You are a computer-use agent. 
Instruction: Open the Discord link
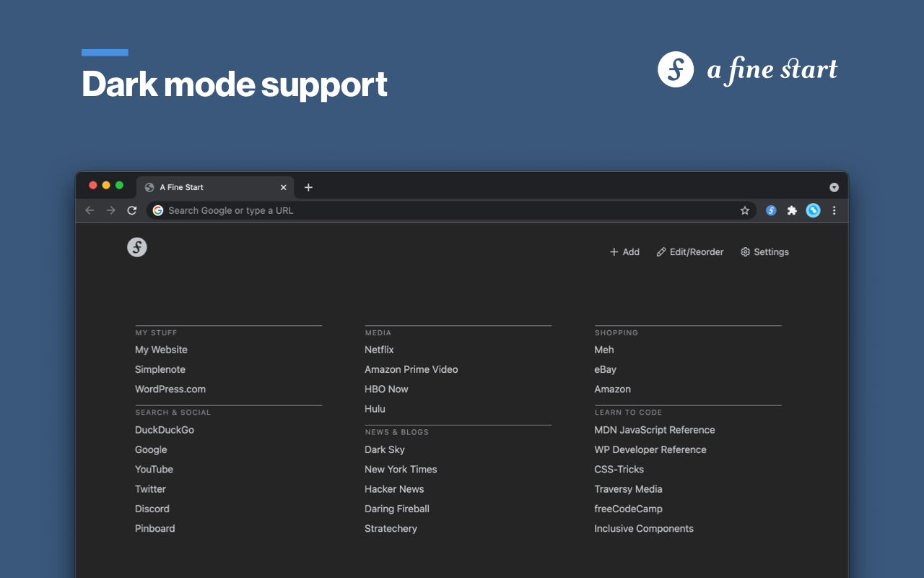(152, 509)
